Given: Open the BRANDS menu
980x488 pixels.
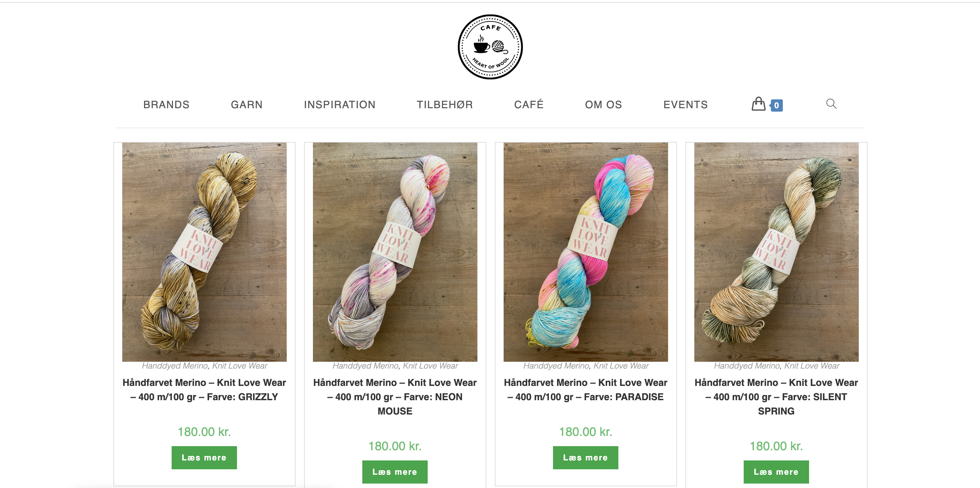Looking at the screenshot, I should point(166,104).
